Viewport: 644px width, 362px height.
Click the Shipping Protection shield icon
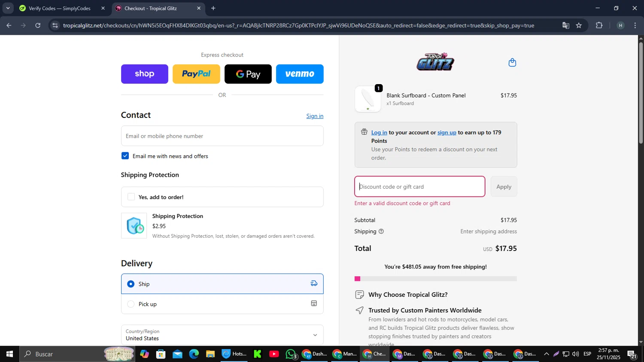(134, 226)
